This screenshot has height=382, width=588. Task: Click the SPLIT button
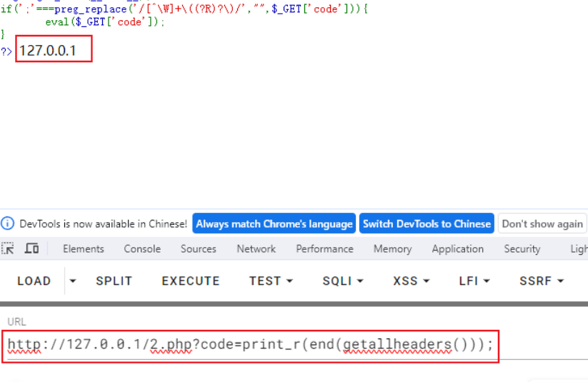point(114,281)
